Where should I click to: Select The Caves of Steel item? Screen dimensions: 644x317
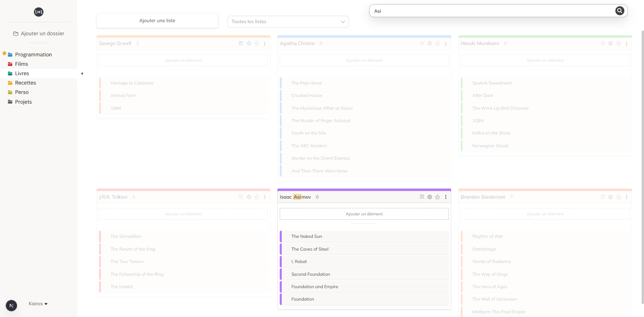[x=364, y=249]
